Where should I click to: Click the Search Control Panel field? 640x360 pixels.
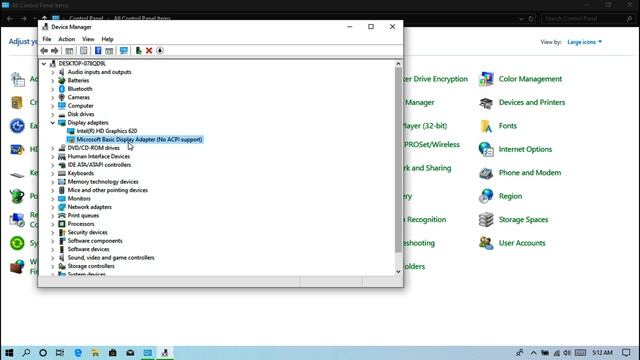coord(587,19)
